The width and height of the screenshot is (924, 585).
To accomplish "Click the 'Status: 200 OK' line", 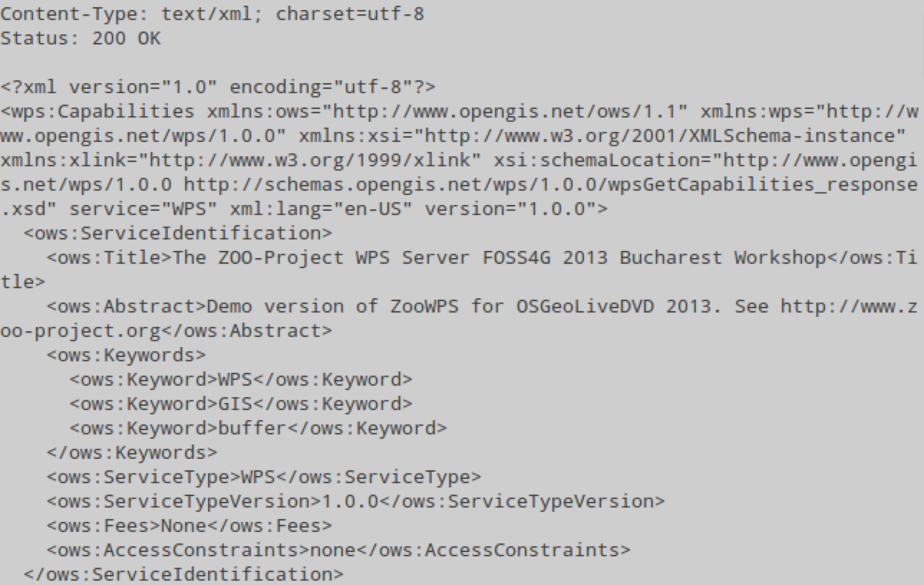I will pyautogui.click(x=80, y=38).
